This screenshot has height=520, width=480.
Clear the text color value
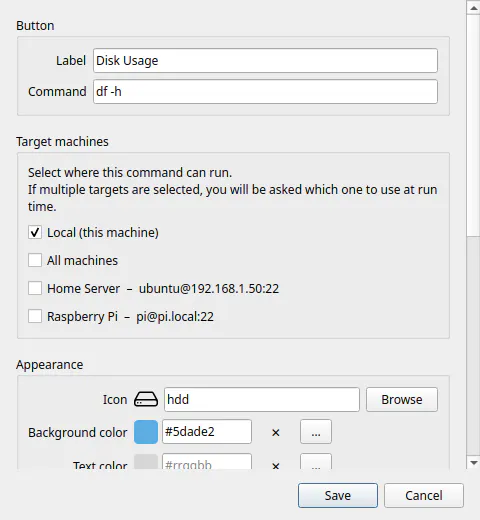pyautogui.click(x=276, y=466)
